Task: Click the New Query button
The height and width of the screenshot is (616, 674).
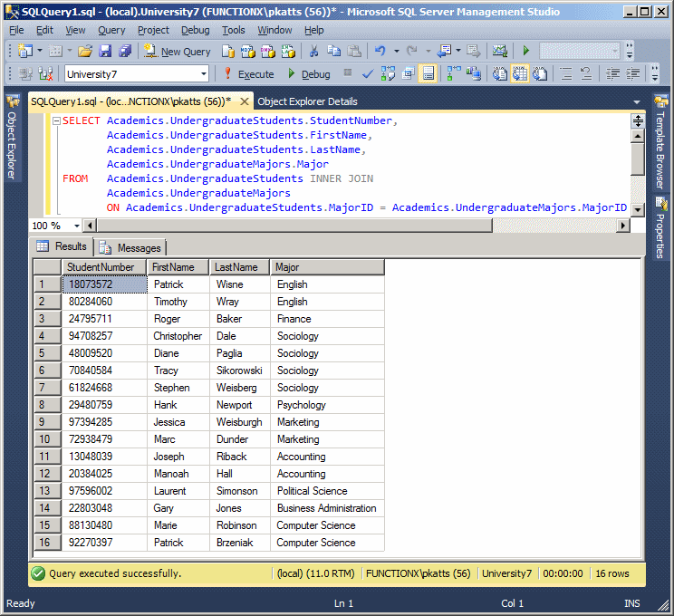Action: (x=177, y=51)
